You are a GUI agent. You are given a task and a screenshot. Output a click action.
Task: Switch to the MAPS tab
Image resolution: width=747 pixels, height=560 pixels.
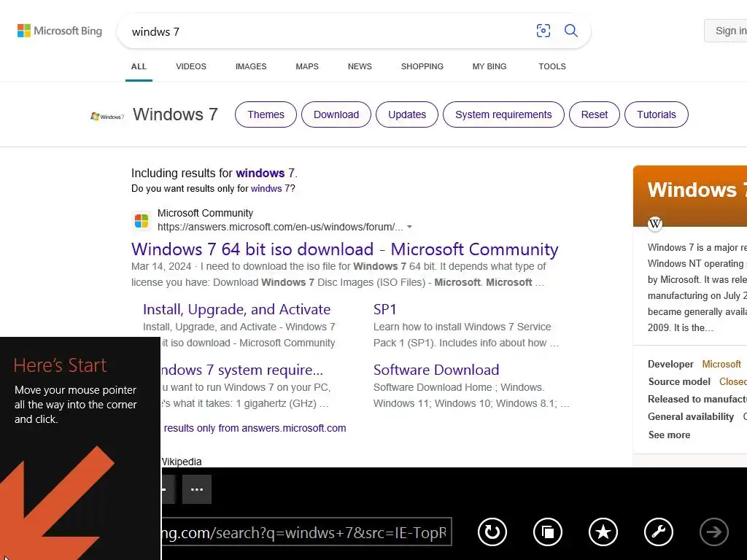click(x=307, y=66)
